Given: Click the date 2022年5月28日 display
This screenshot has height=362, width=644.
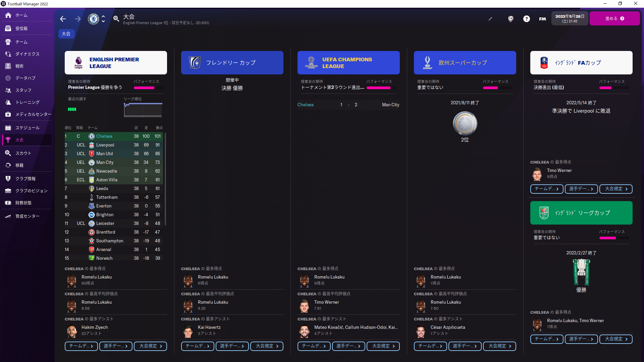Looking at the screenshot, I should coord(570,18).
